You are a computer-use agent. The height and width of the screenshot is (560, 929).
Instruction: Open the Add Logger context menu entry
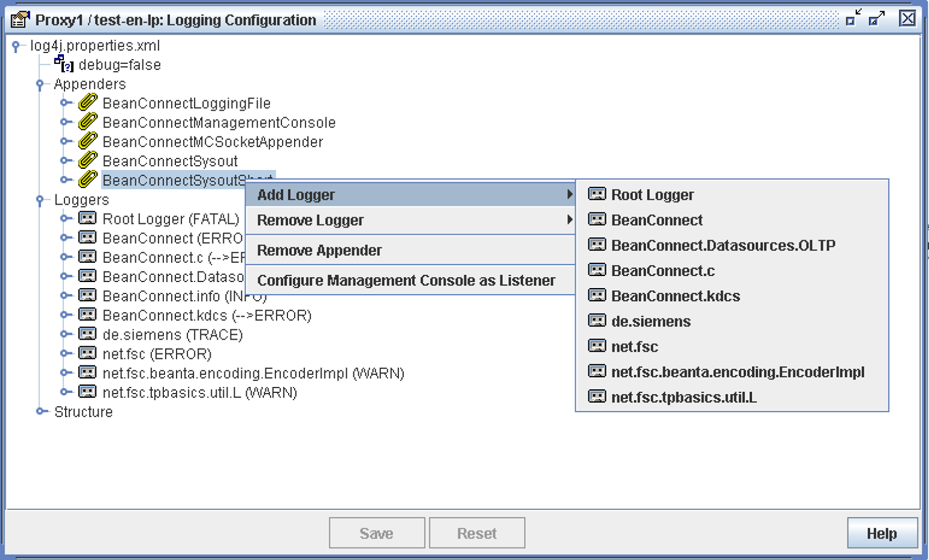click(x=410, y=194)
